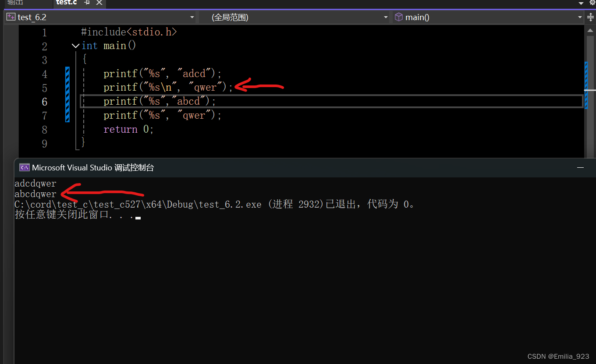Image resolution: width=596 pixels, height=364 pixels.
Task: Open the tab list dropdown arrow
Action: (581, 3)
